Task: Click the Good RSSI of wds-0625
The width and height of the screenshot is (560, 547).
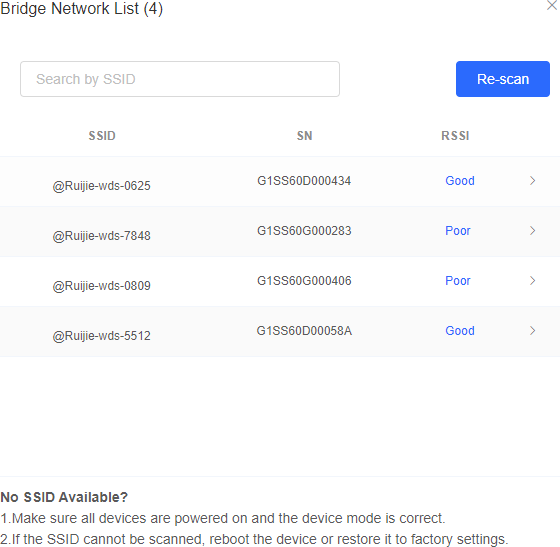Action: tap(460, 181)
